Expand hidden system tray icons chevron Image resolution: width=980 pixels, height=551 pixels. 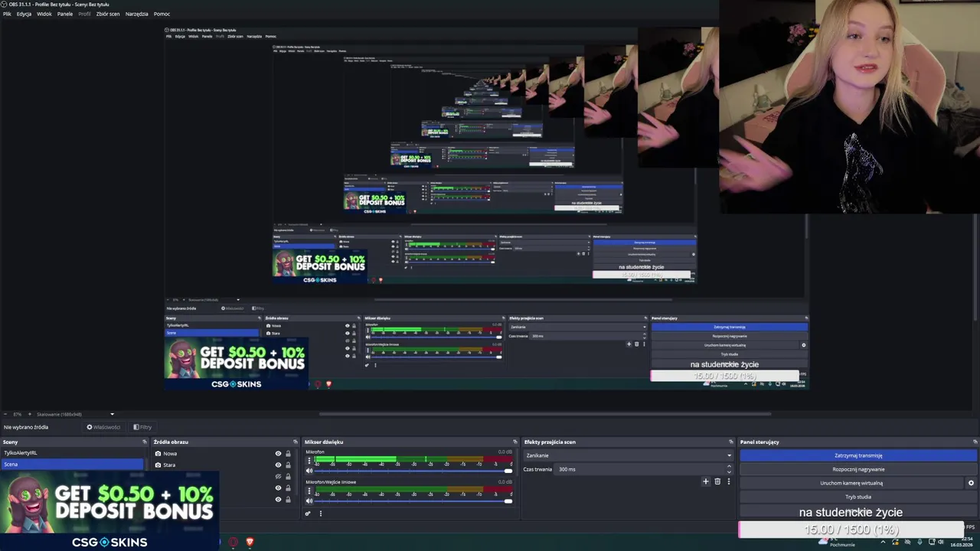[883, 542]
